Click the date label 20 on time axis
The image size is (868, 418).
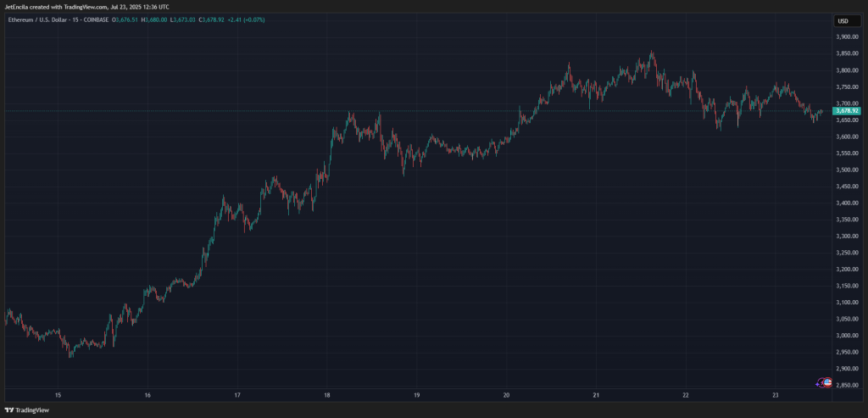[506, 395]
